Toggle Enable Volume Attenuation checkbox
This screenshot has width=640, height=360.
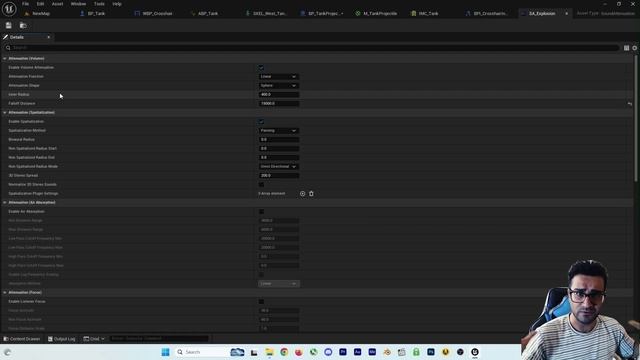(x=261, y=67)
